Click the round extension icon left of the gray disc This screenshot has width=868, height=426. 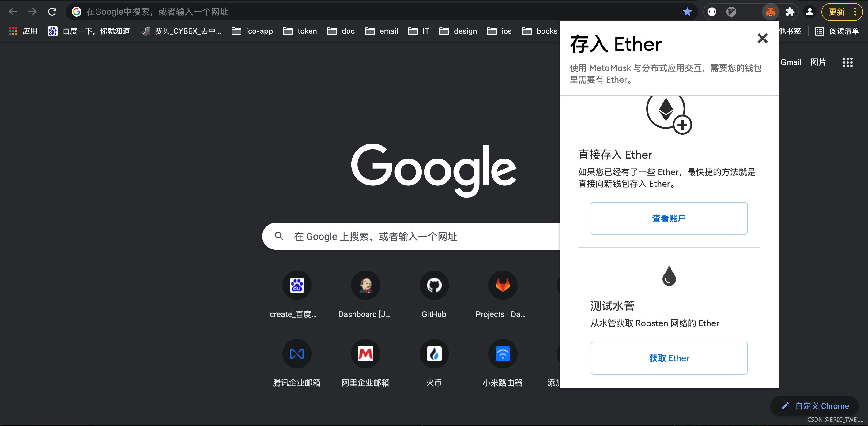712,12
